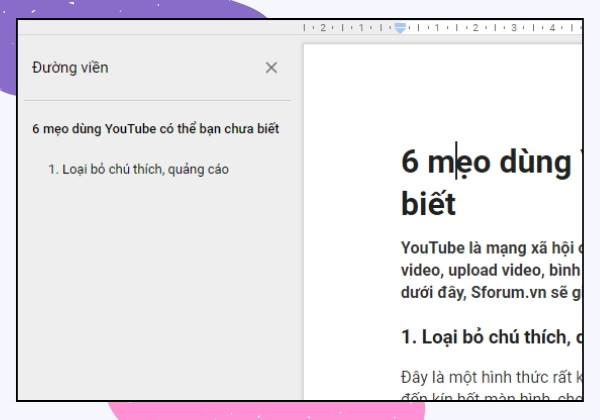
Task: Select outline entry "6 mẹo dùng YouTube có thể bạn chưa biết"
Action: tap(156, 129)
